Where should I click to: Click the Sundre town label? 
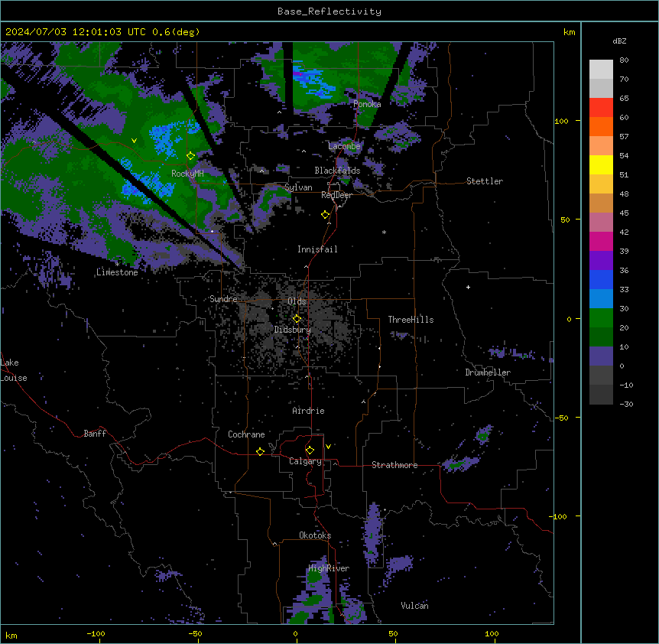pos(223,299)
